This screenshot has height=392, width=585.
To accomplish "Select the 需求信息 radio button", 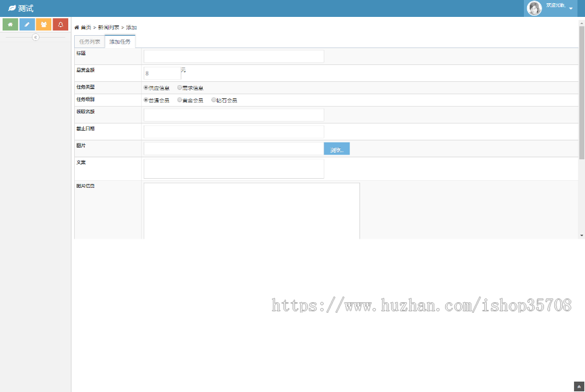I will [x=180, y=88].
